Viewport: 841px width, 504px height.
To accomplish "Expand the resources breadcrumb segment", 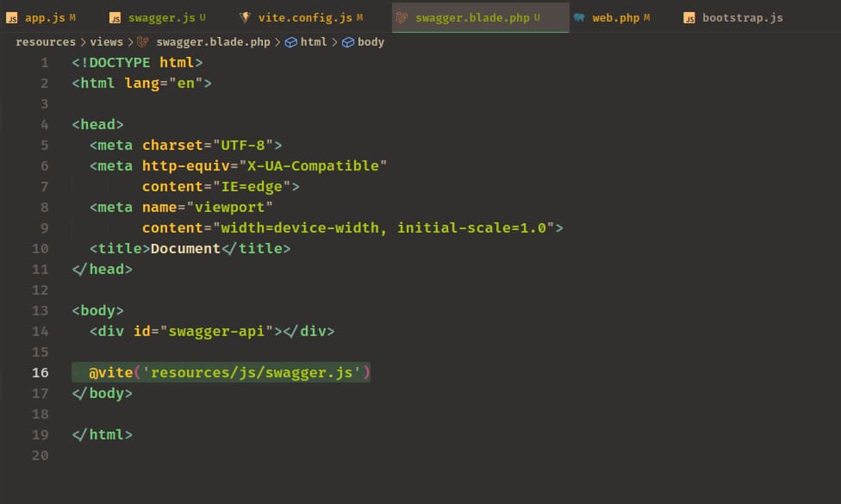I will point(46,42).
